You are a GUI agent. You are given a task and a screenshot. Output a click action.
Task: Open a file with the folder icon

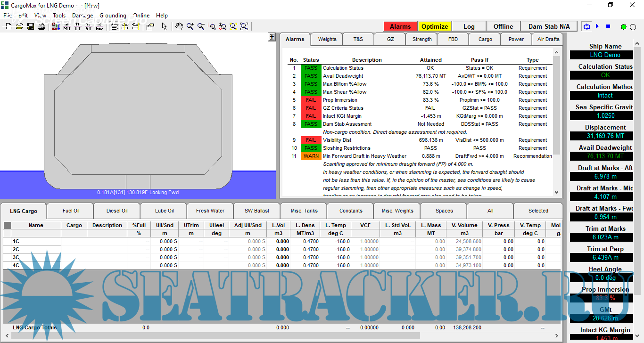coord(19,27)
